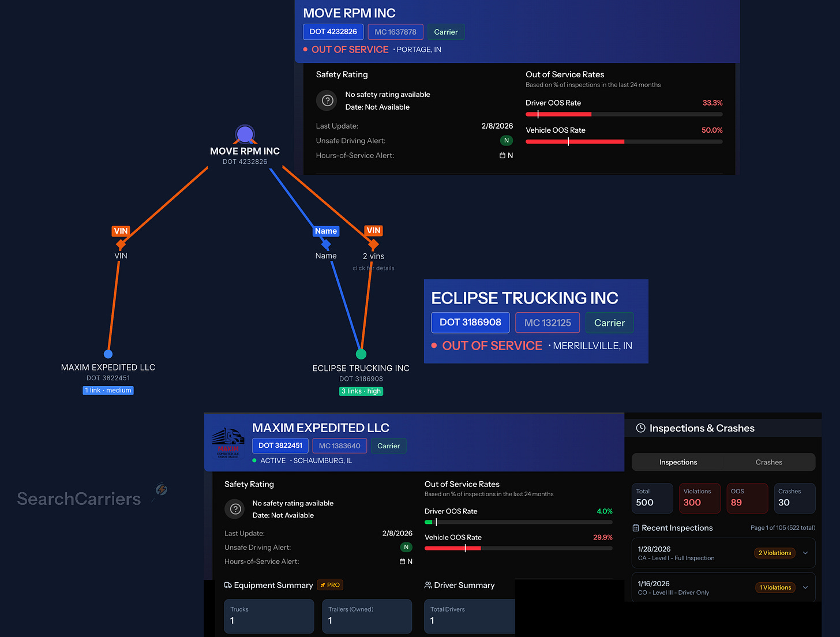Viewport: 840px width, 637px height.
Task: Expand the 1/28/2026 inspection row chevron
Action: tap(805, 553)
